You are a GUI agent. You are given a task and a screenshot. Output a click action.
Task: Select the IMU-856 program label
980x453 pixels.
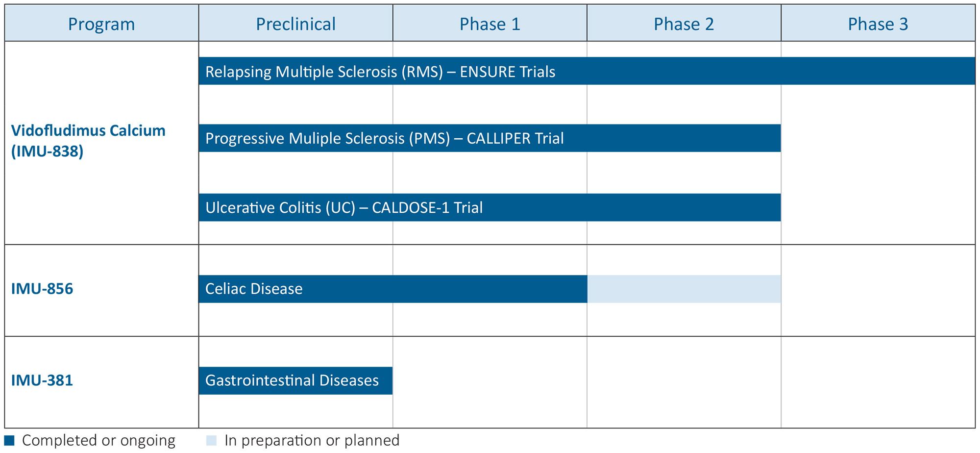pyautogui.click(x=42, y=289)
